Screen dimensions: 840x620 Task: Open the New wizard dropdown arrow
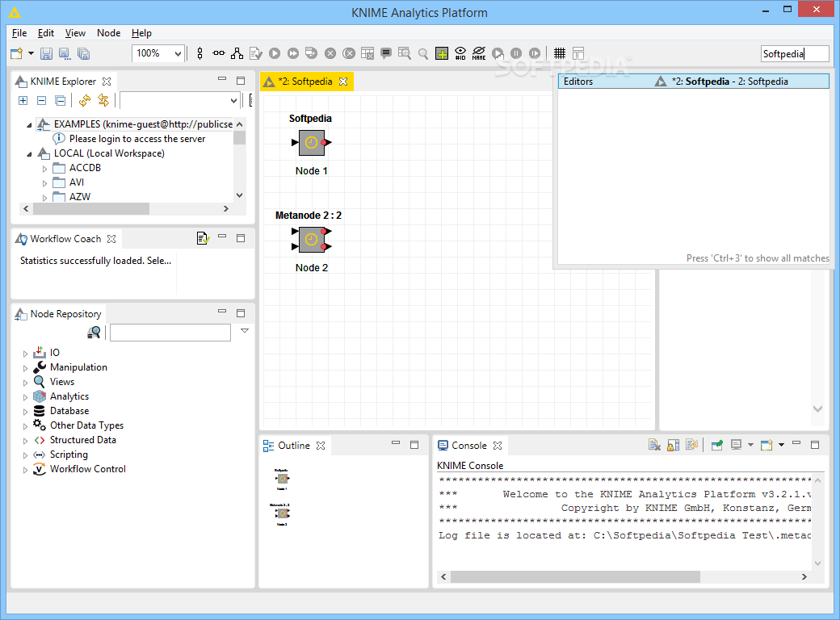pos(31,53)
